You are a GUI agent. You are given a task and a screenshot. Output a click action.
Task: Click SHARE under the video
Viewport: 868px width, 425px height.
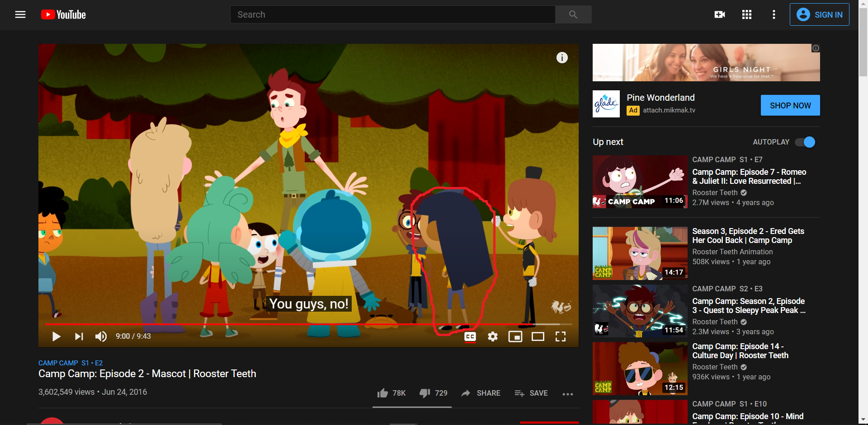click(481, 393)
